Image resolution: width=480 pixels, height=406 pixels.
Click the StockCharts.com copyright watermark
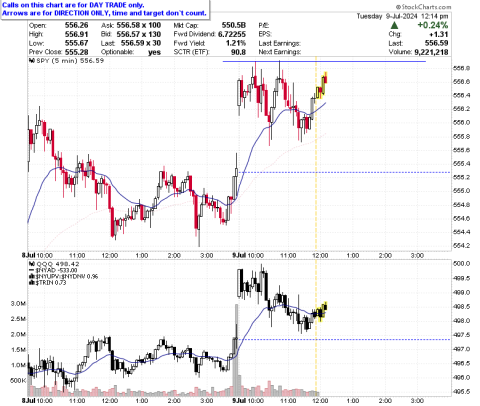click(x=423, y=7)
